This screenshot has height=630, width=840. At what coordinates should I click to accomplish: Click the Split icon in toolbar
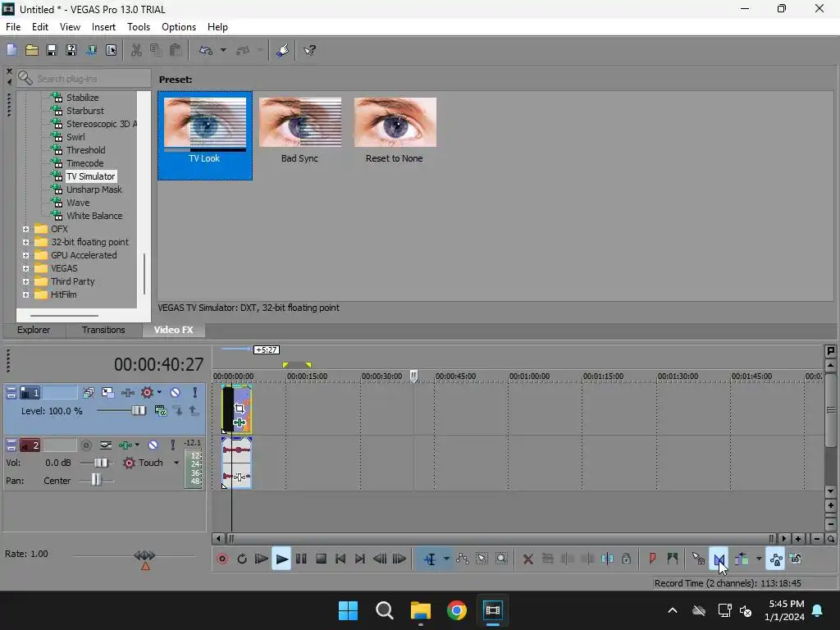click(607, 559)
